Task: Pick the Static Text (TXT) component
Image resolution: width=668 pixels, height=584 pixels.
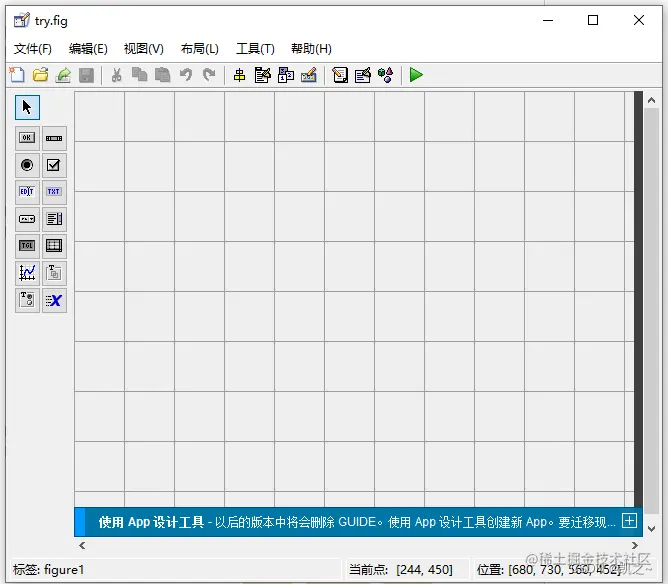Action: [x=54, y=192]
